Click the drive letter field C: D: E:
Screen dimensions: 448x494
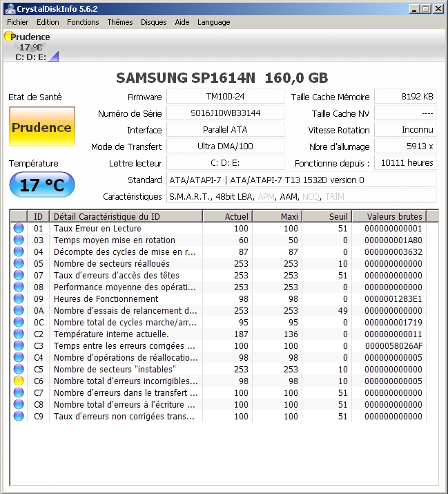click(226, 163)
